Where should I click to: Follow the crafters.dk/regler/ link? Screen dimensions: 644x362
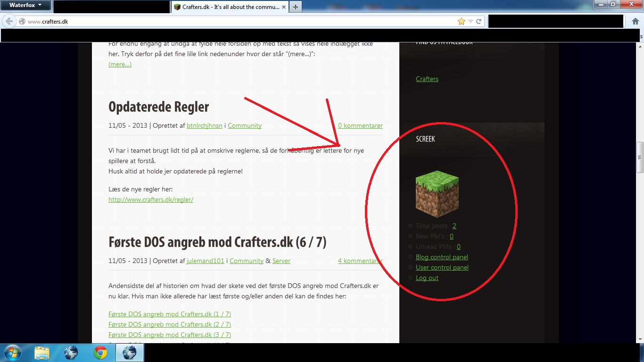tap(151, 199)
